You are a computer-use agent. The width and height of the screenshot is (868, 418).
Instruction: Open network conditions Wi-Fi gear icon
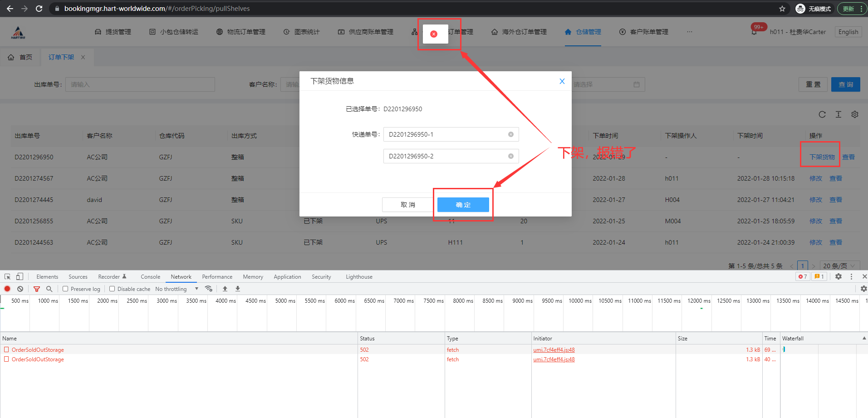tap(209, 289)
